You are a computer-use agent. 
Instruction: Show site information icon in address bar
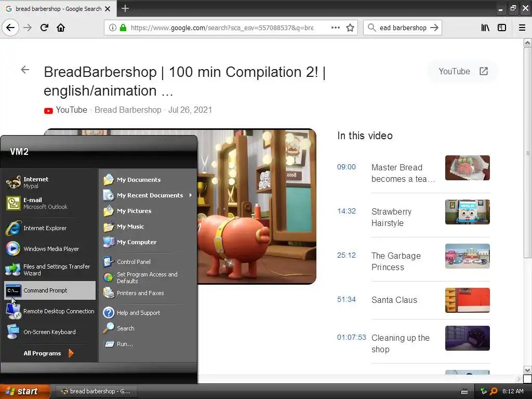pos(112,28)
